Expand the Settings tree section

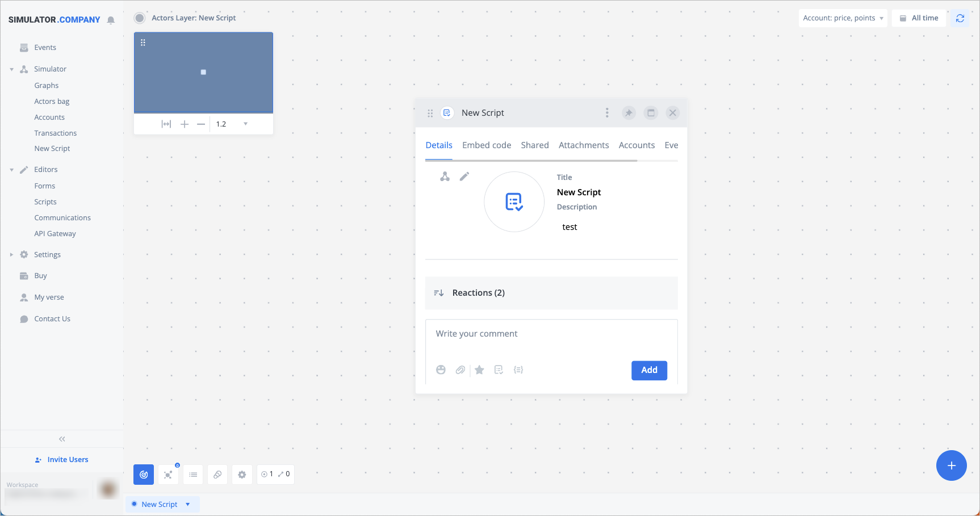[x=11, y=255]
